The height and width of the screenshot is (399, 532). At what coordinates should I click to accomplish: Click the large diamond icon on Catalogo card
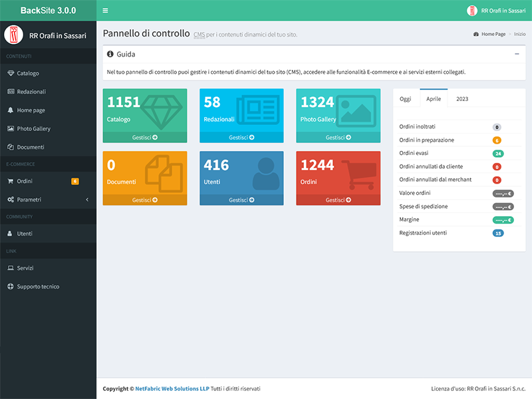pyautogui.click(x=162, y=111)
